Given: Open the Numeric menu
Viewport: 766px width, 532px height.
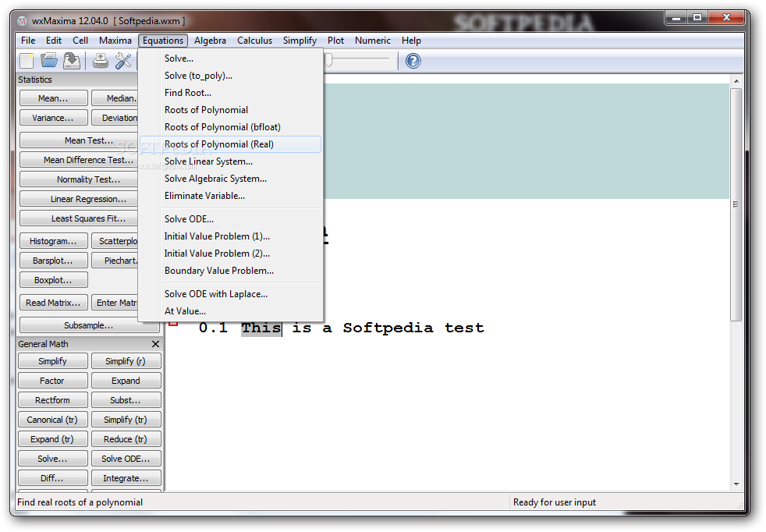Looking at the screenshot, I should coord(373,41).
